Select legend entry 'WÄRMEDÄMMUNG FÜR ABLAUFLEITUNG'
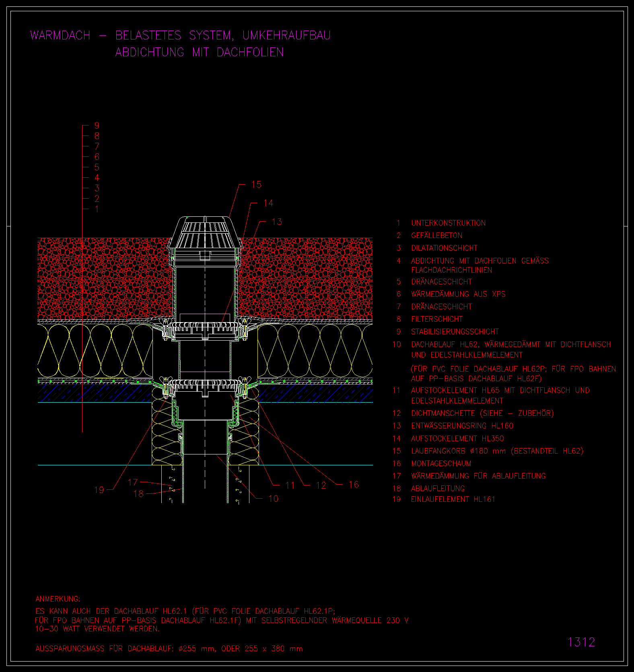 pyautogui.click(x=478, y=476)
